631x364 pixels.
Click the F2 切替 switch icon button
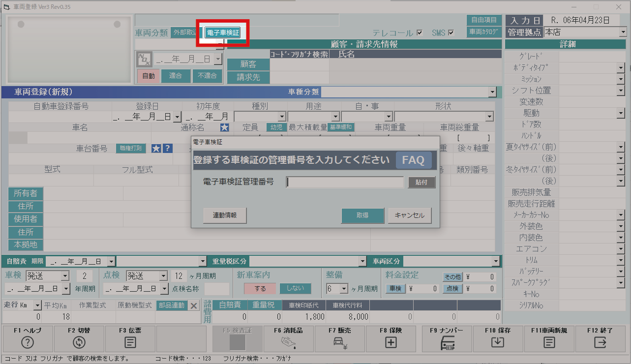(79, 339)
